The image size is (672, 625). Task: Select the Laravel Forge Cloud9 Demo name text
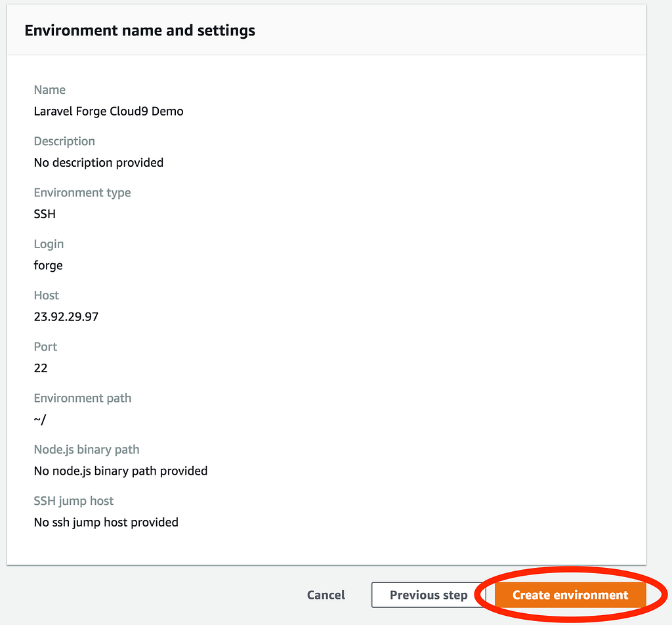[108, 111]
